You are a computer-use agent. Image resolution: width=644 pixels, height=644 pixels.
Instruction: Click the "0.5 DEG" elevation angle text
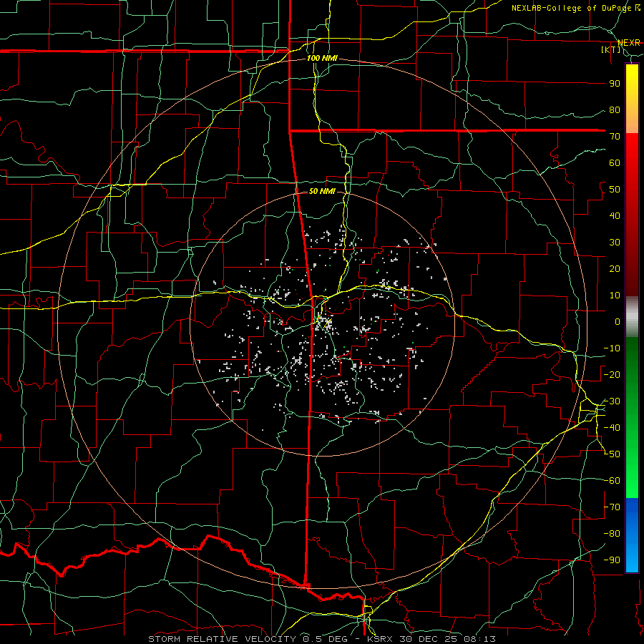coord(327,639)
